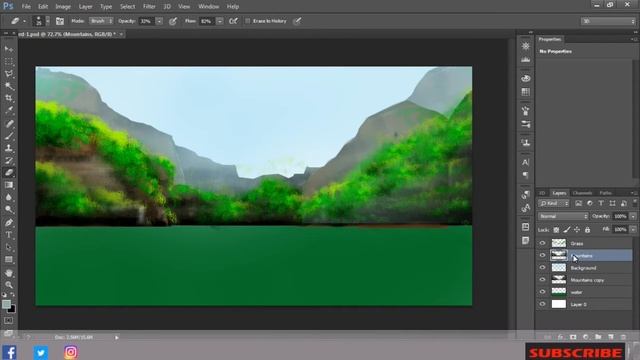Open the layer filter Kind dropdown
Viewport: 640px width, 360px height.
coord(554,203)
